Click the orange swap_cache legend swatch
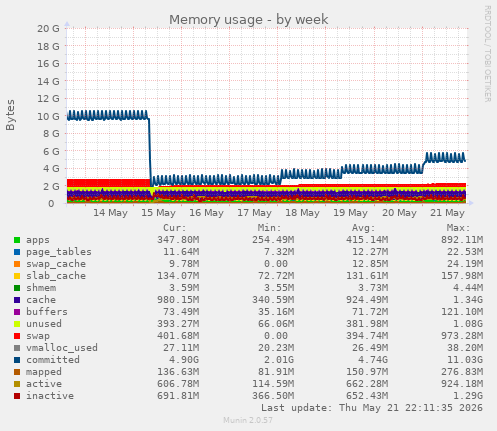The image size is (497, 431). pyautogui.click(x=17, y=264)
